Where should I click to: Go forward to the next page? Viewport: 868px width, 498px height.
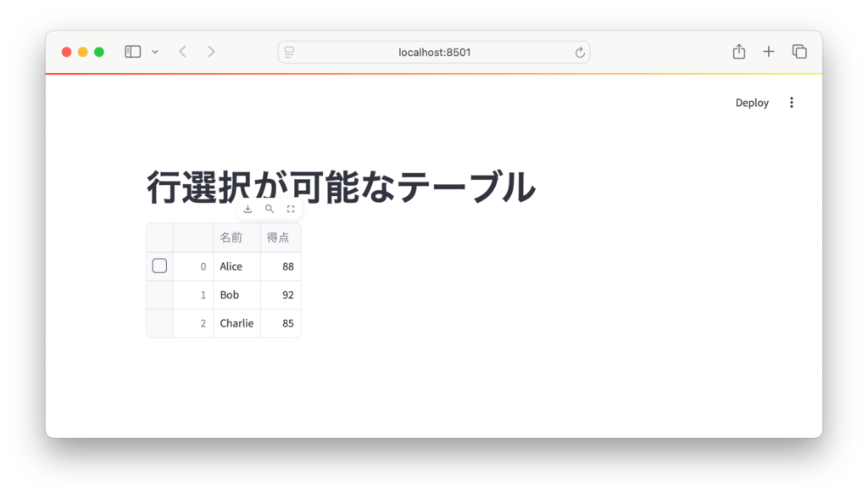(x=211, y=52)
